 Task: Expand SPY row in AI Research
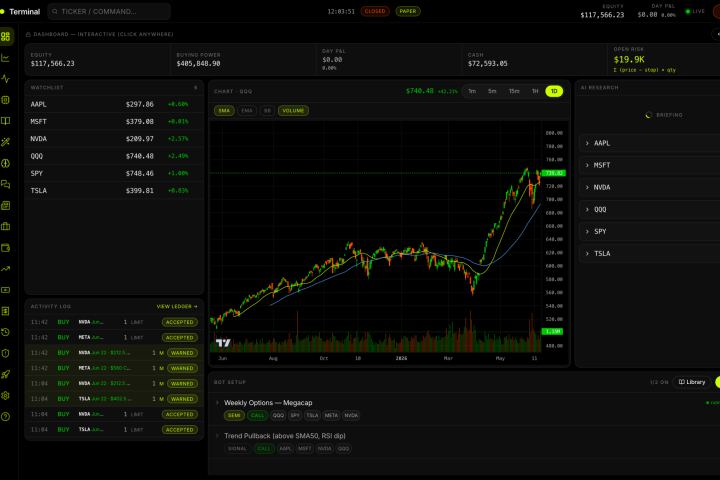[650, 232]
